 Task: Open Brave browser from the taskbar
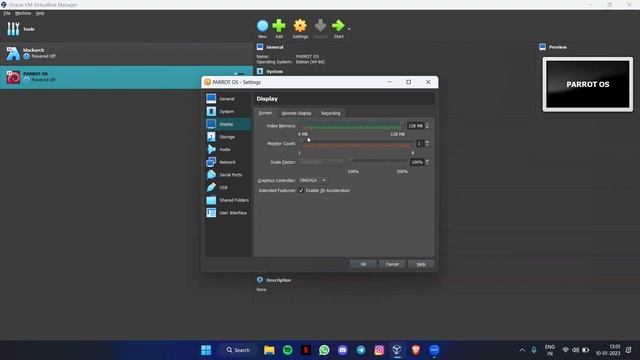(416, 350)
